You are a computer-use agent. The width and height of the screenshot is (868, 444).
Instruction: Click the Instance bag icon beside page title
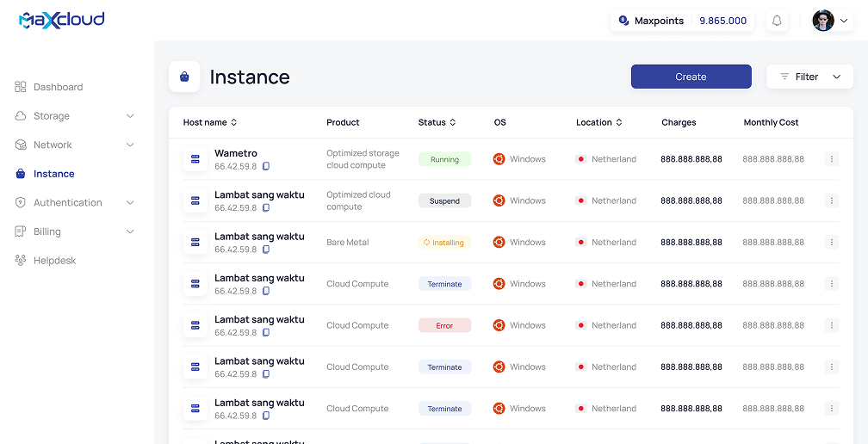point(184,77)
